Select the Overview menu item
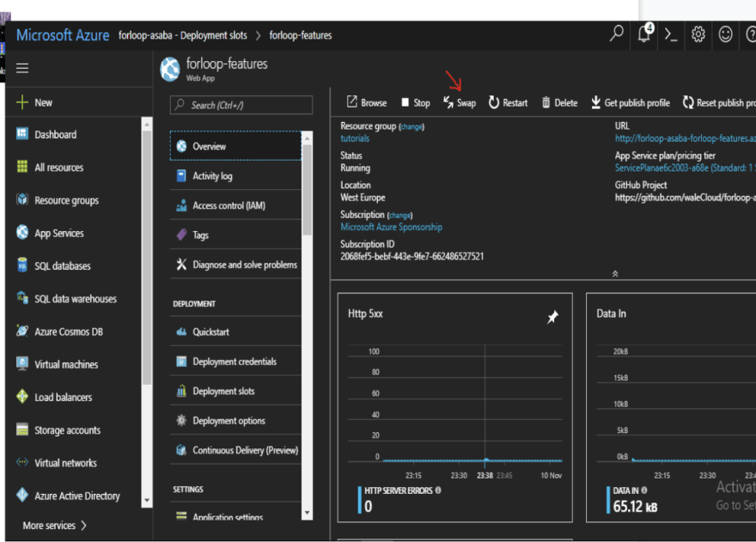 (x=235, y=146)
